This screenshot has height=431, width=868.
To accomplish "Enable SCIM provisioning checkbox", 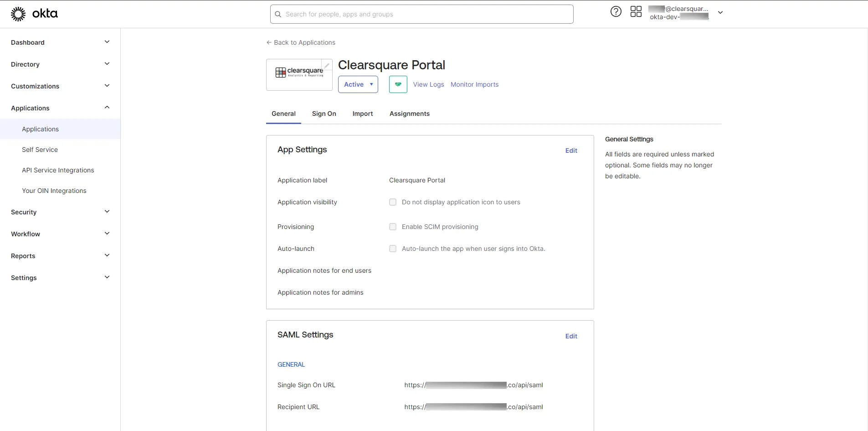I will [x=393, y=227].
